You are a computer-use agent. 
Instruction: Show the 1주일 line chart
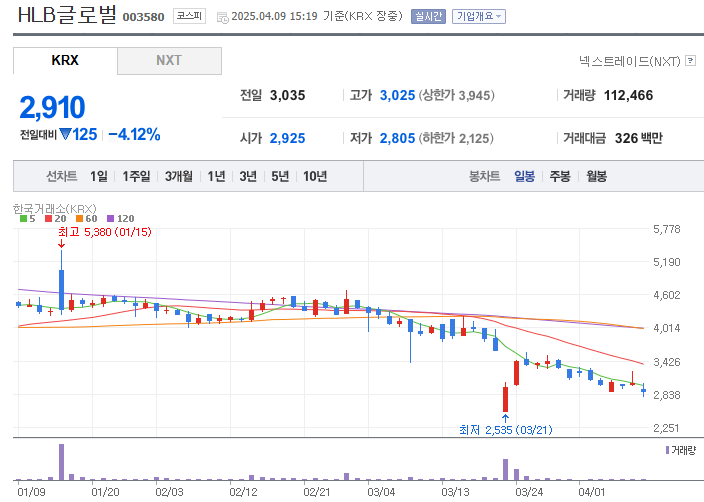pyautogui.click(x=136, y=176)
